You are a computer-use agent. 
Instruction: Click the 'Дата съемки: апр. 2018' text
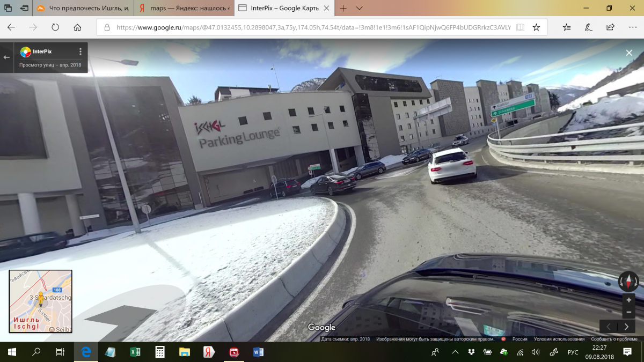coord(346,339)
